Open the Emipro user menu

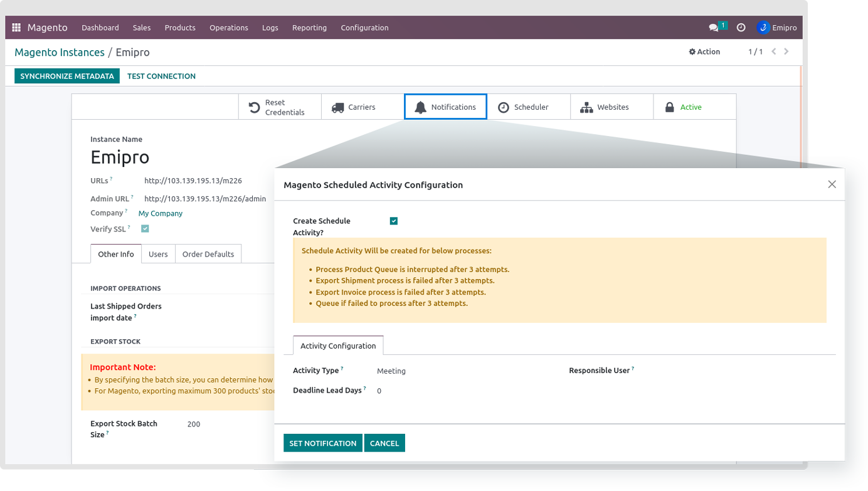(x=776, y=28)
